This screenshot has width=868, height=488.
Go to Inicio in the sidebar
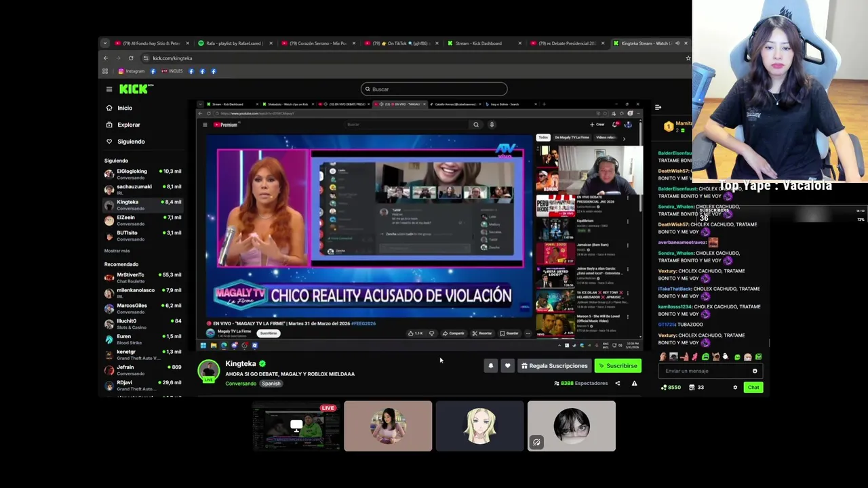point(119,108)
